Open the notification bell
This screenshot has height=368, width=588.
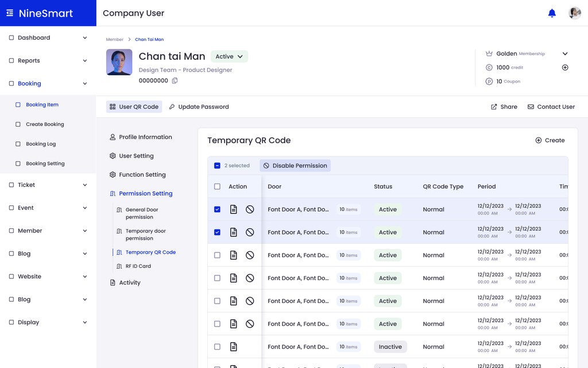point(552,13)
